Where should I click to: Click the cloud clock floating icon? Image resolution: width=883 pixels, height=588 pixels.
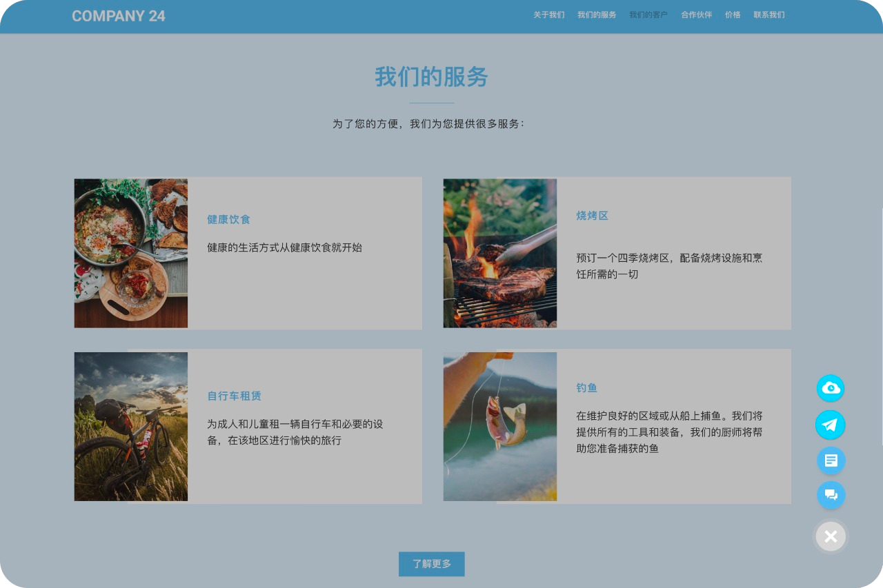tap(831, 388)
